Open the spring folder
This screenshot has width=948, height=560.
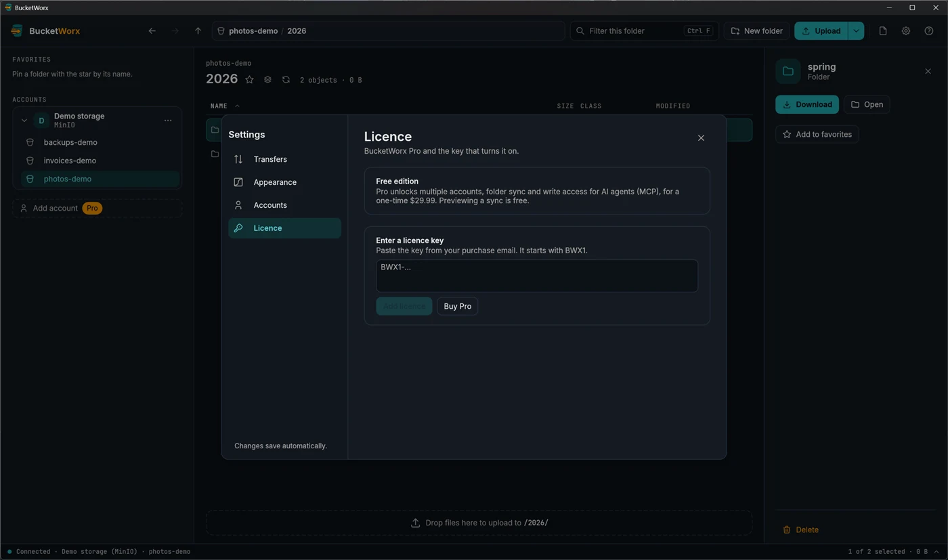867,104
